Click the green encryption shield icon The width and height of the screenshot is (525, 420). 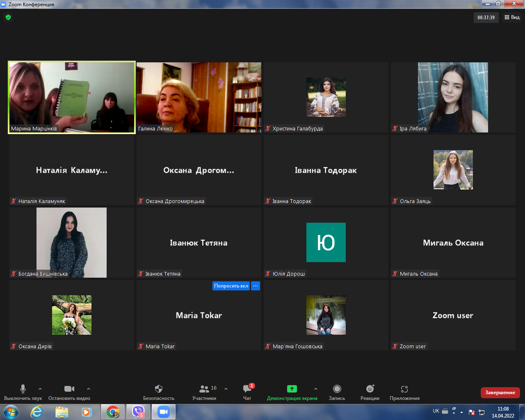click(8, 17)
